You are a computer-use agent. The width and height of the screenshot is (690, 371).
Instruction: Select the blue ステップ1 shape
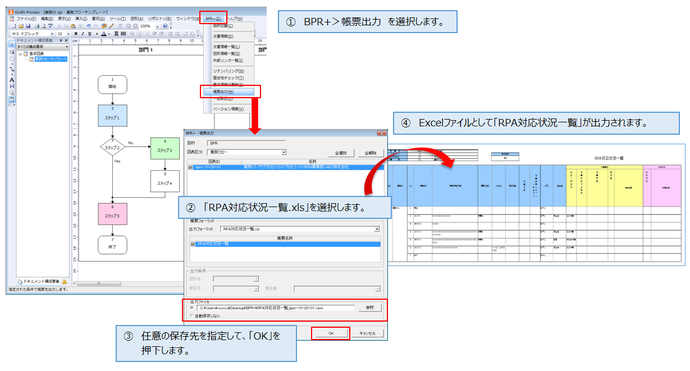[x=112, y=115]
